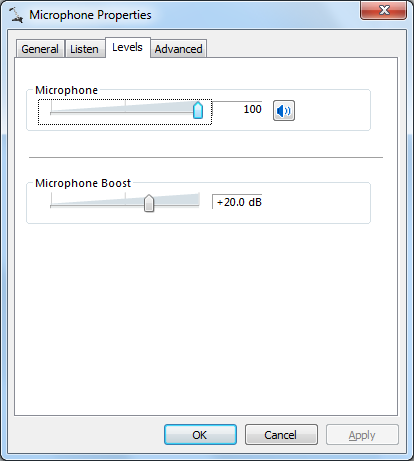Discard changes with the Cancel button

(x=281, y=435)
